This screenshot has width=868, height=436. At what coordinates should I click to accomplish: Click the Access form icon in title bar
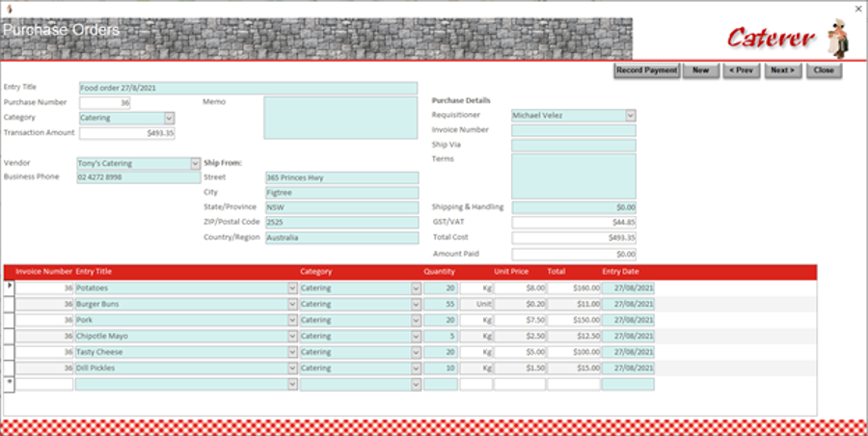[8, 9]
